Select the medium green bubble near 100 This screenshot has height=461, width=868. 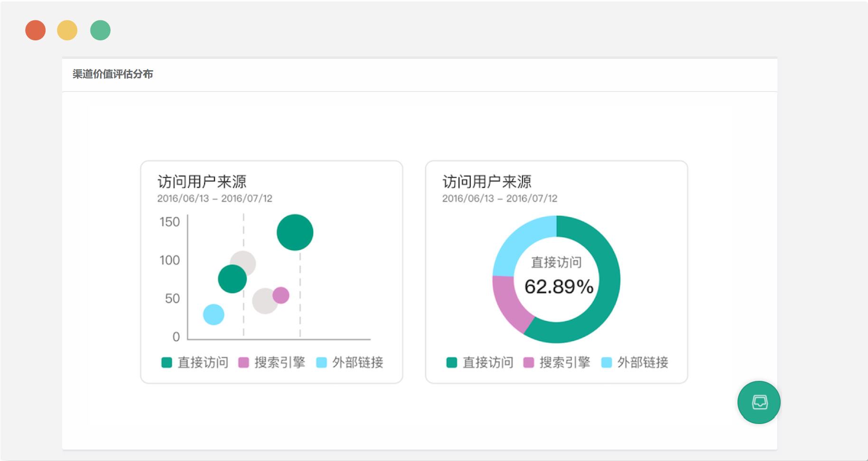(232, 279)
